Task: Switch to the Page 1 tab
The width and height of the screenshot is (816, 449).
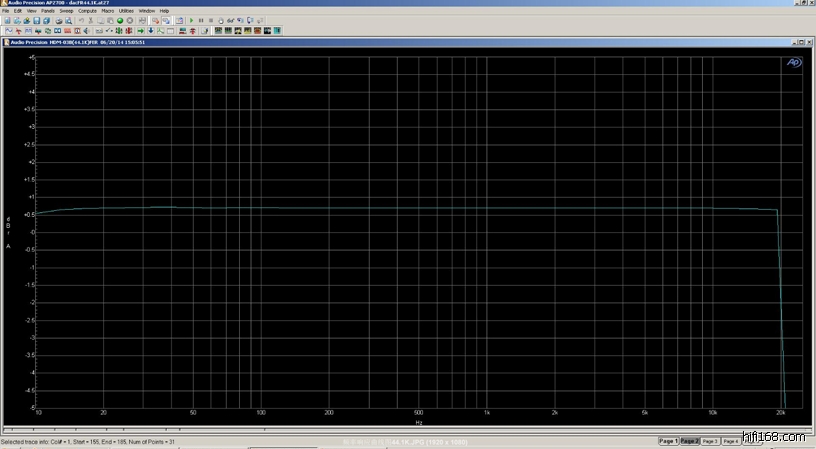Action: tap(668, 441)
